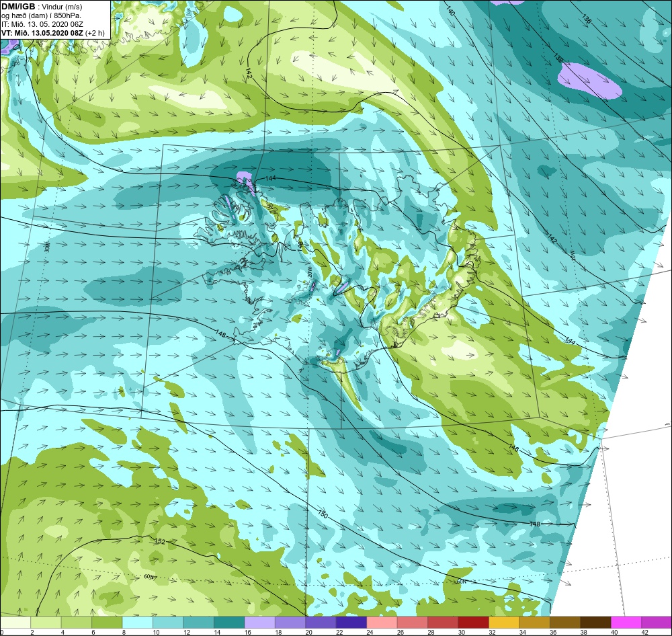Select the 10–12 m/s aqua legend swatch
The image size is (672, 636).
pyautogui.click(x=168, y=623)
